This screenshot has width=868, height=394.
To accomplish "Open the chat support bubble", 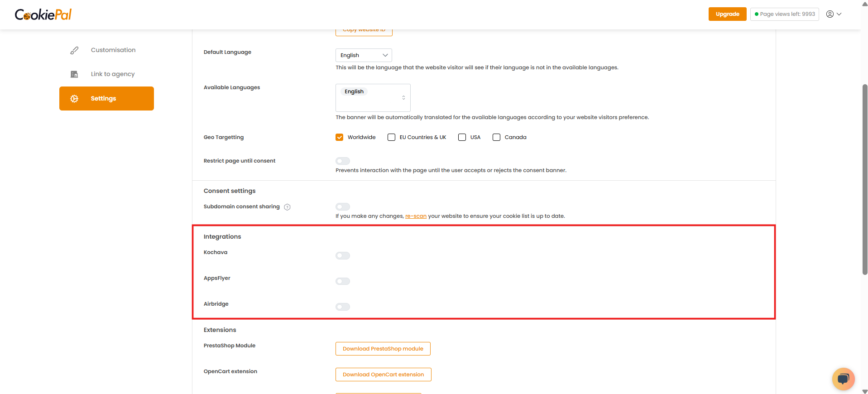I will (843, 379).
